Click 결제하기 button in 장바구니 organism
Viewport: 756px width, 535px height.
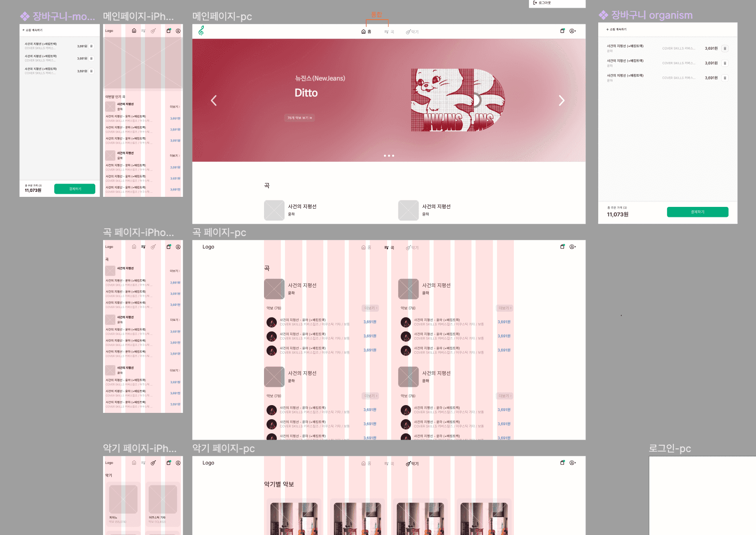coord(698,212)
